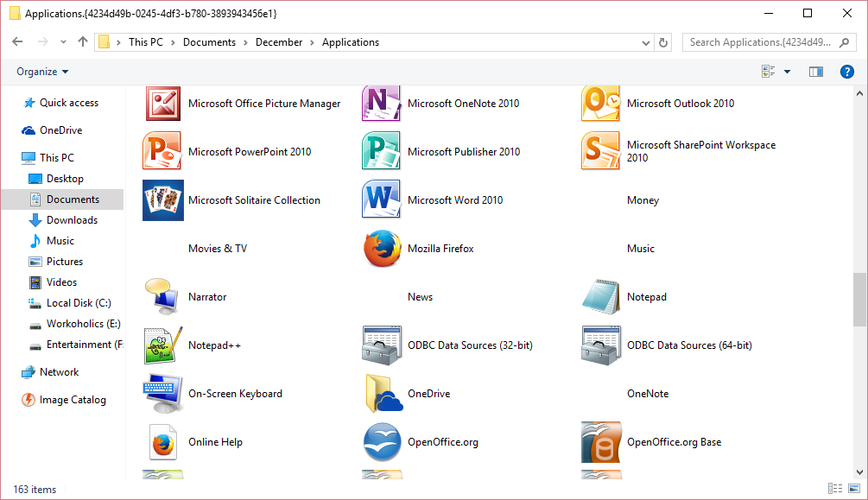Click the OpenOffice.org Base icon
The image size is (868, 500).
tap(601, 442)
